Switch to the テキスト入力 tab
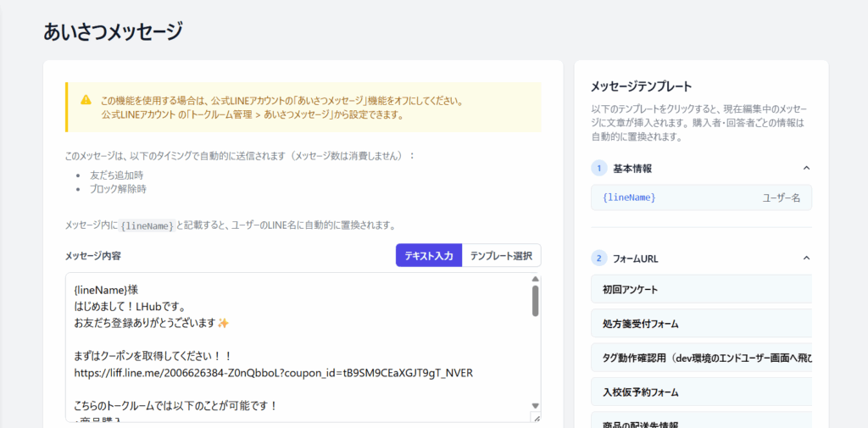Viewport: 868px width, 428px height. pyautogui.click(x=429, y=256)
